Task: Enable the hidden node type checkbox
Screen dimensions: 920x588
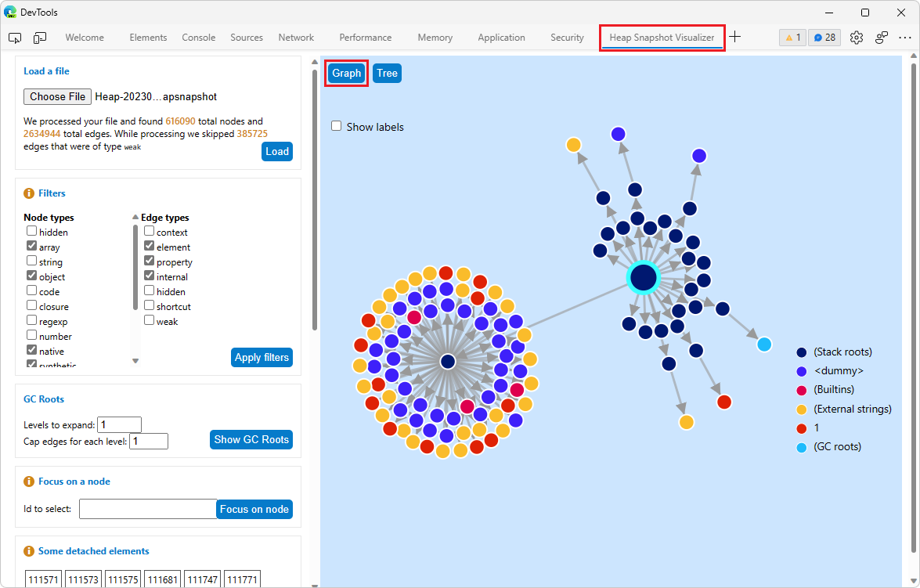Action: [31, 231]
